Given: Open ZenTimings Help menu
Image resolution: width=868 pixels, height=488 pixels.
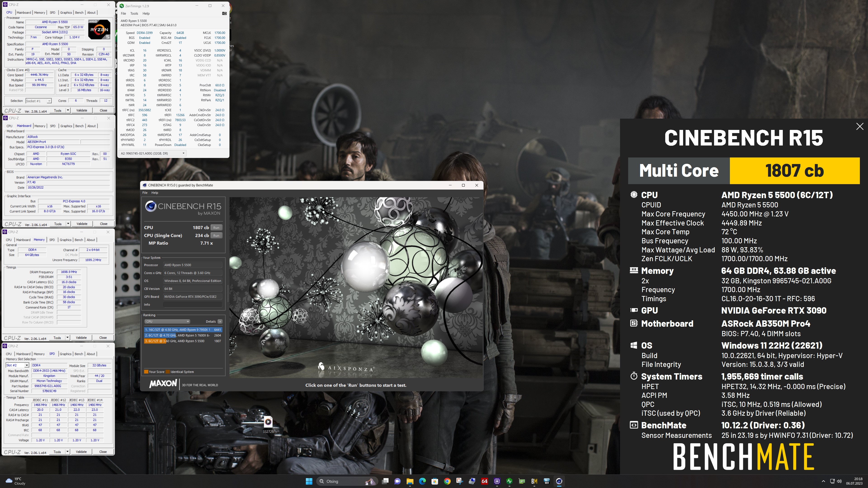Looking at the screenshot, I should click(146, 14).
